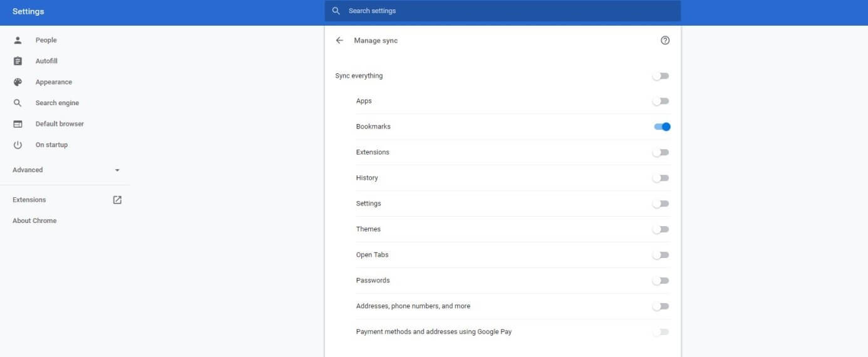This screenshot has height=357, width=868.
Task: Click the Default browser window icon
Action: point(18,124)
